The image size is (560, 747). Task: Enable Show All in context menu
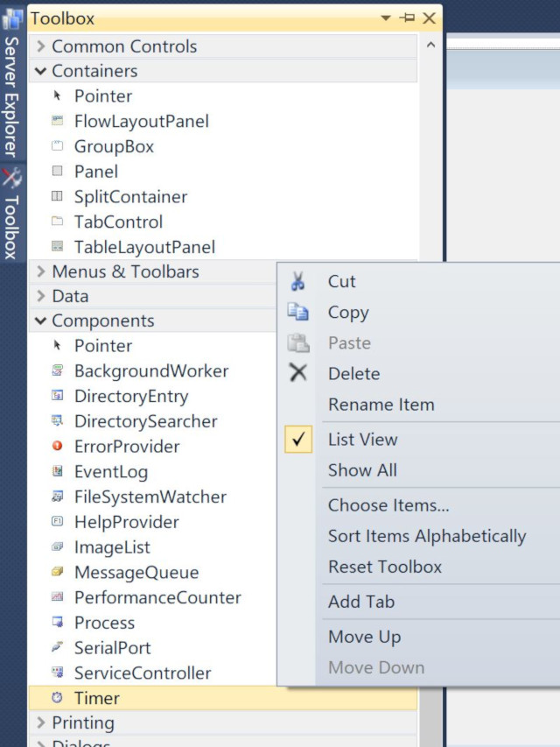click(362, 470)
